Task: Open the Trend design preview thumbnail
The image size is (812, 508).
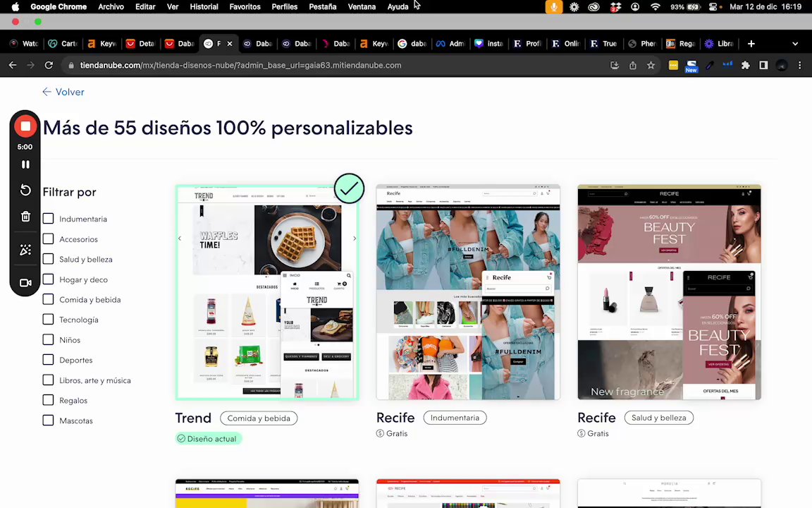Action: pyautogui.click(x=267, y=292)
